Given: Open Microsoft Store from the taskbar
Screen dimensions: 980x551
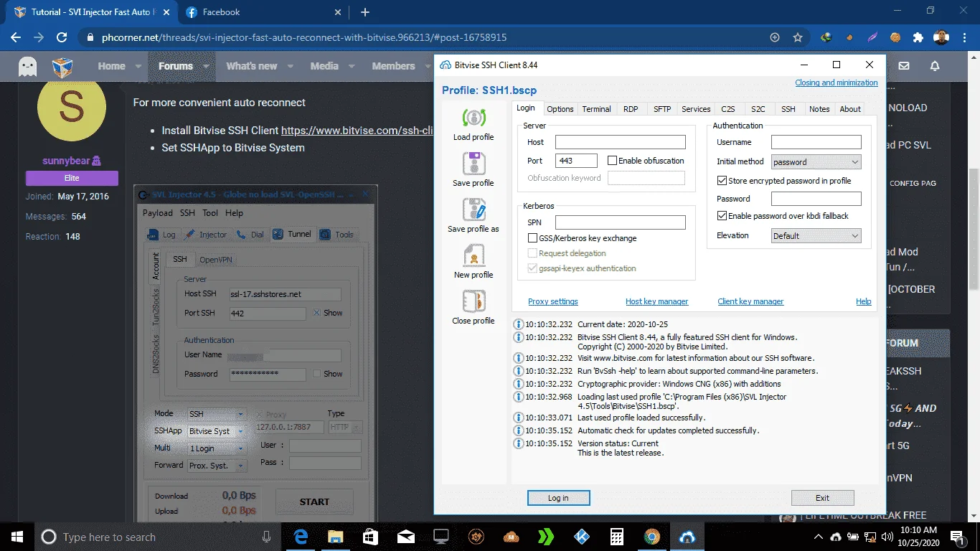Looking at the screenshot, I should [x=370, y=537].
